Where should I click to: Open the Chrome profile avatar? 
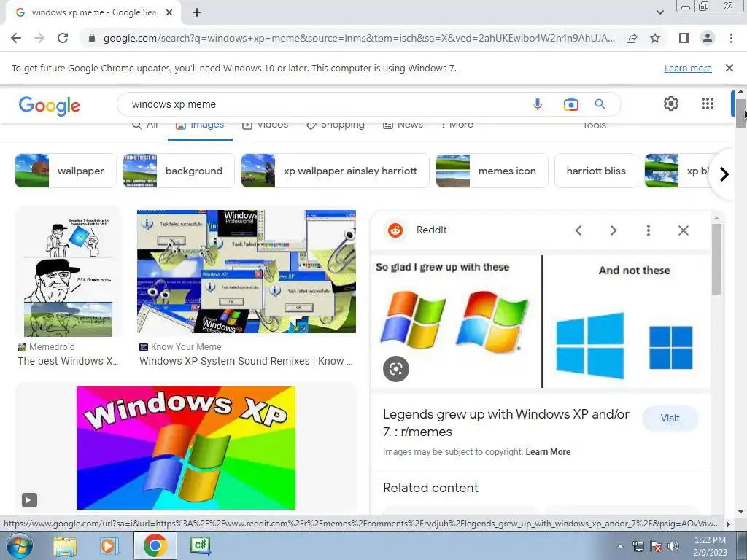click(708, 38)
